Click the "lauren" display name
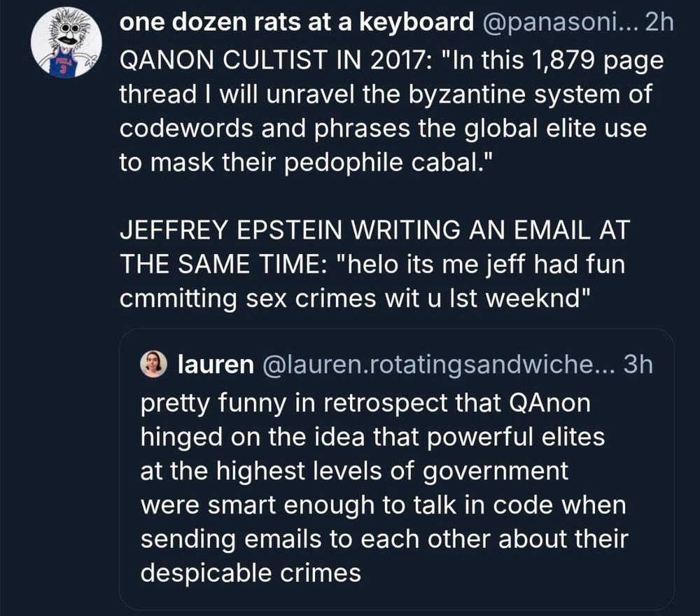Image resolution: width=700 pixels, height=616 pixels. pyautogui.click(x=216, y=365)
